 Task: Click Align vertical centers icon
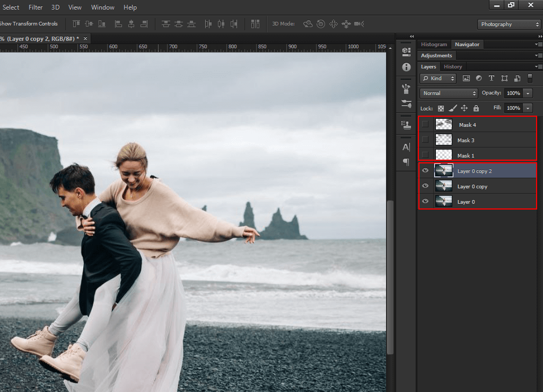coord(89,24)
